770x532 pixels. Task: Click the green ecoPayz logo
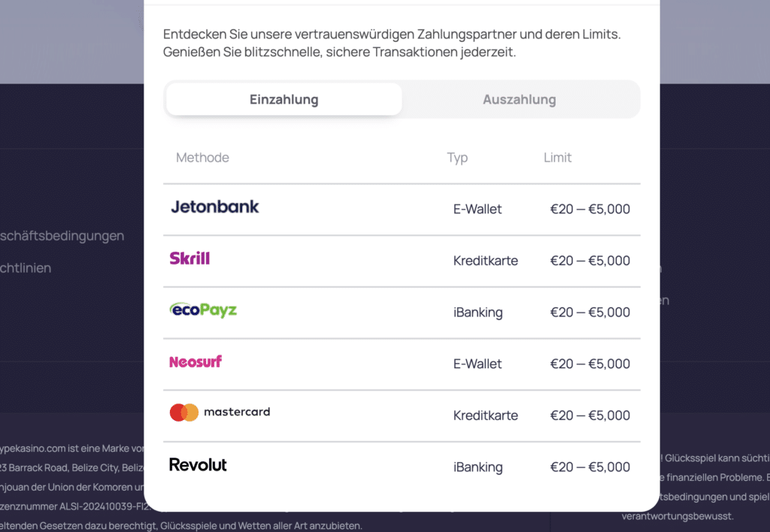click(x=202, y=310)
